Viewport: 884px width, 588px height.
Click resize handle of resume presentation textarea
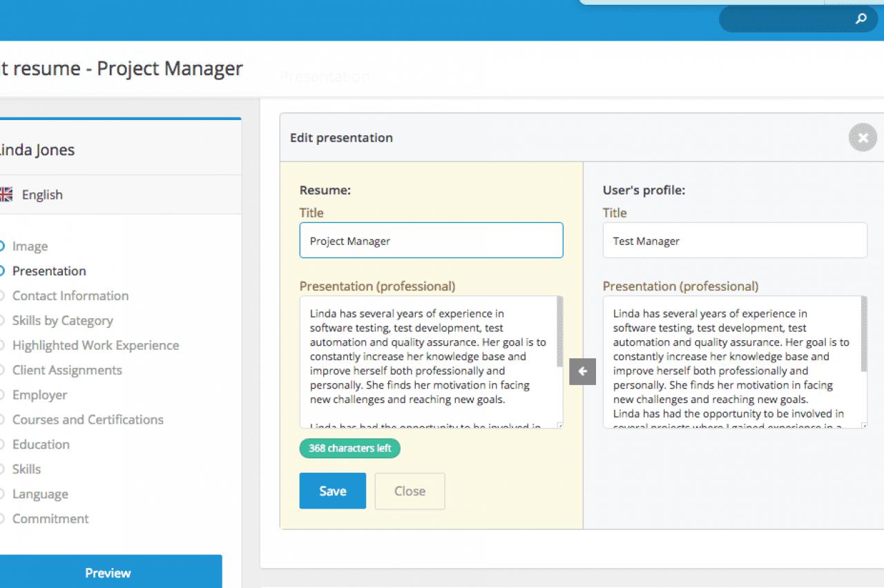(x=559, y=425)
